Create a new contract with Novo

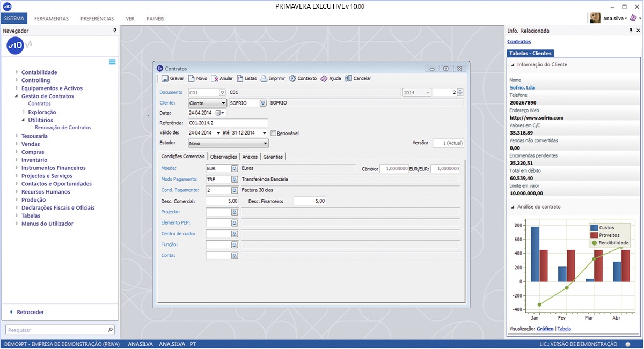pos(197,78)
